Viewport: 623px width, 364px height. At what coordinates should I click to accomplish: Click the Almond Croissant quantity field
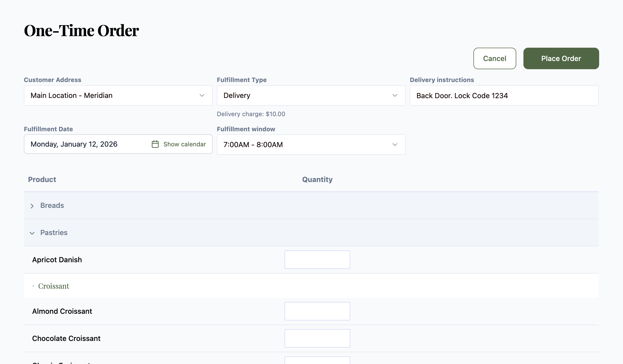click(x=317, y=311)
